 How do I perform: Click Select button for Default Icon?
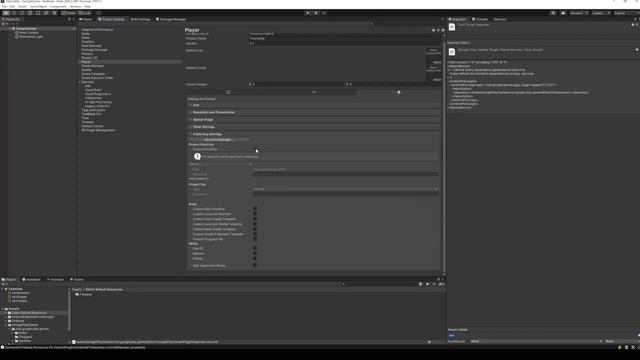(437, 62)
